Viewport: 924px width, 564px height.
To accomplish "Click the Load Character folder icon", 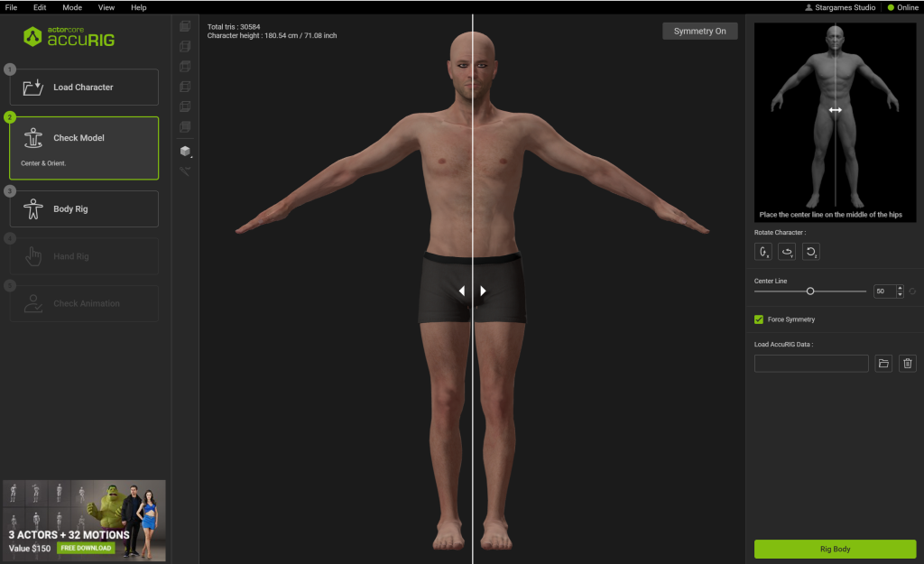I will pos(33,88).
